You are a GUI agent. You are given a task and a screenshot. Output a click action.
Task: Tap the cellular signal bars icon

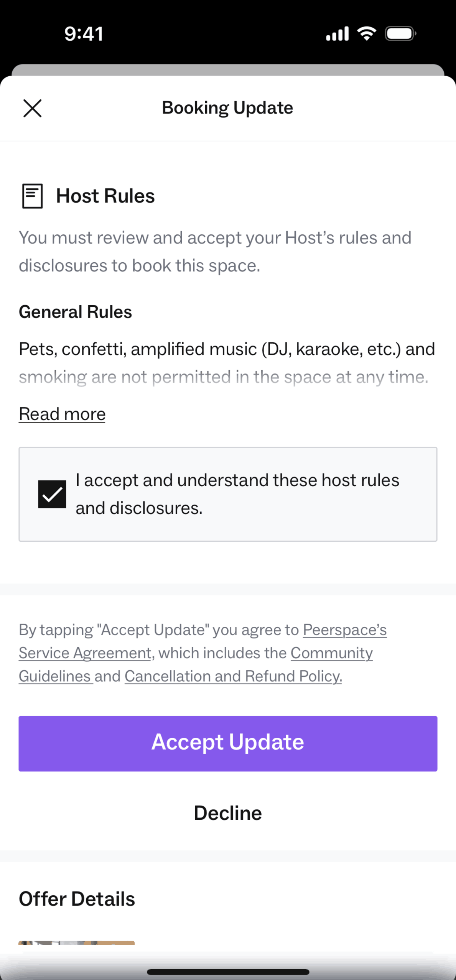coord(337,34)
